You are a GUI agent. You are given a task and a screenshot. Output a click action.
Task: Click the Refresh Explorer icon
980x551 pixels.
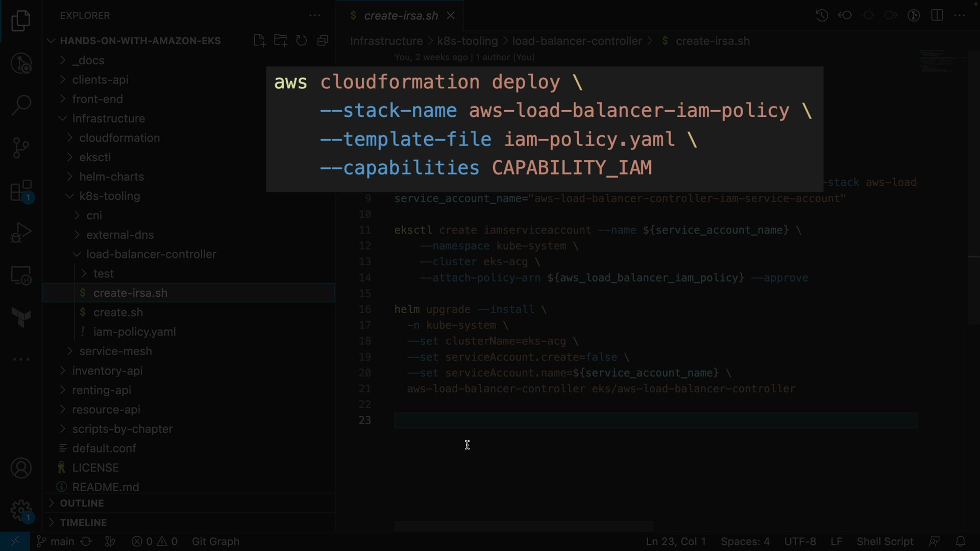pos(302,41)
